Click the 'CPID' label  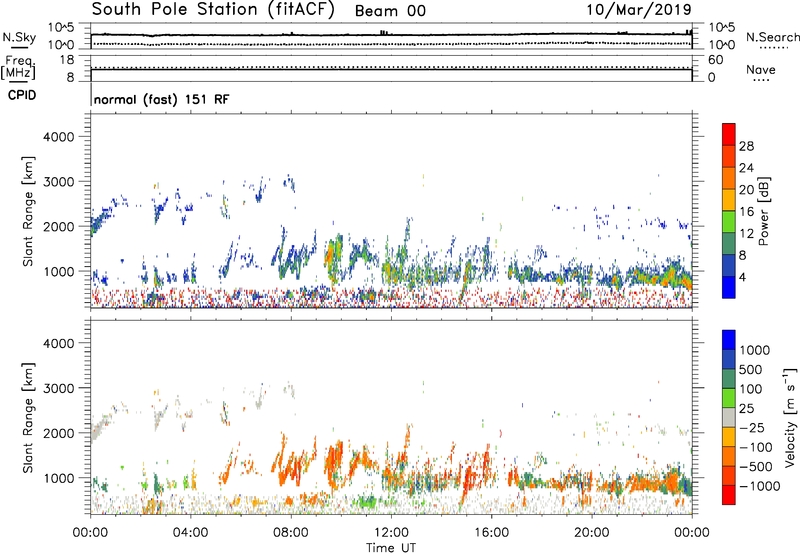click(22, 95)
